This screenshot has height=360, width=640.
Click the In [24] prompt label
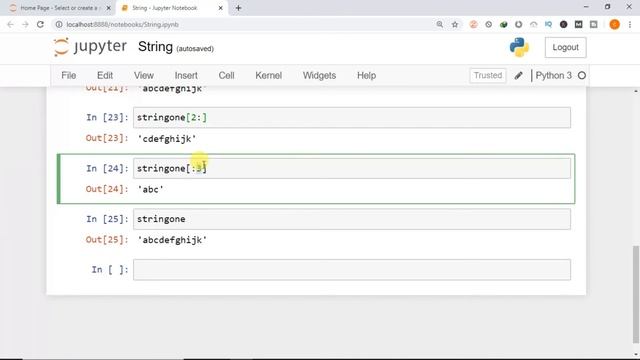click(x=107, y=168)
